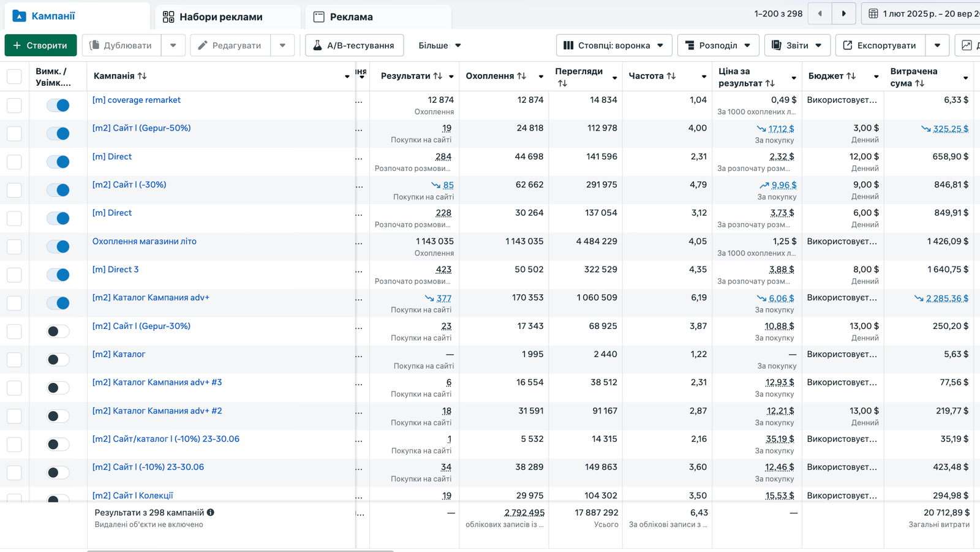Click the Експортувати button

click(880, 45)
